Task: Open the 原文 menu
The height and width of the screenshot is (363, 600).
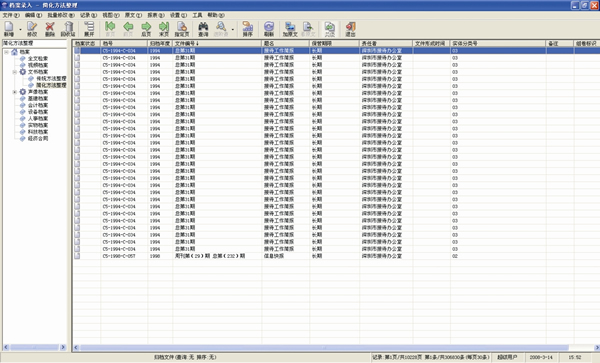Action: pos(133,15)
